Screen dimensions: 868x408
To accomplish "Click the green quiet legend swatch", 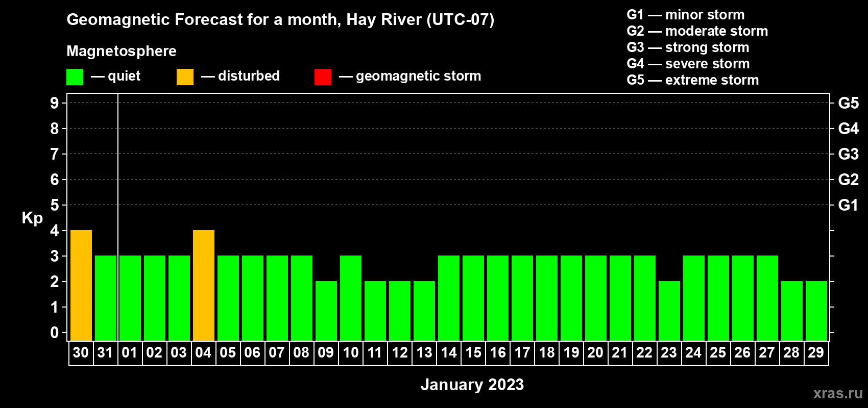I will click(x=75, y=77).
